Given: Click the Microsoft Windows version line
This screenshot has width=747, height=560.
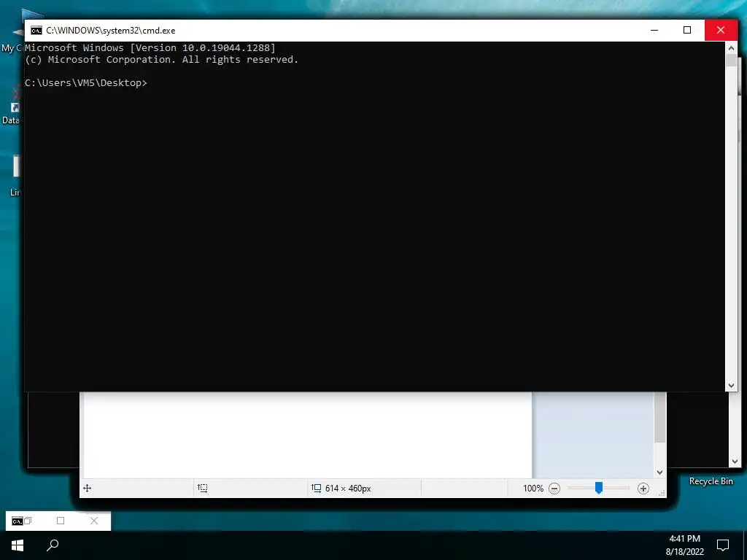Looking at the screenshot, I should point(150,47).
